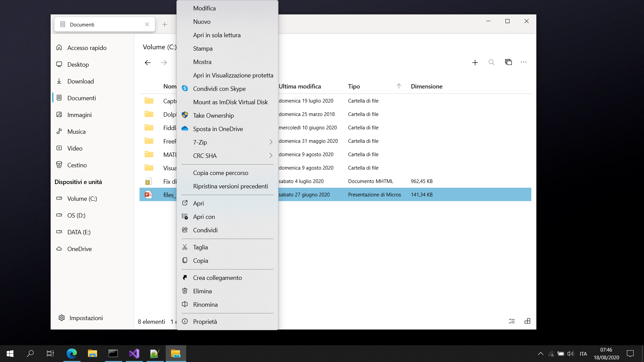Go forward with the right arrow
644x362 pixels.
[x=164, y=63]
